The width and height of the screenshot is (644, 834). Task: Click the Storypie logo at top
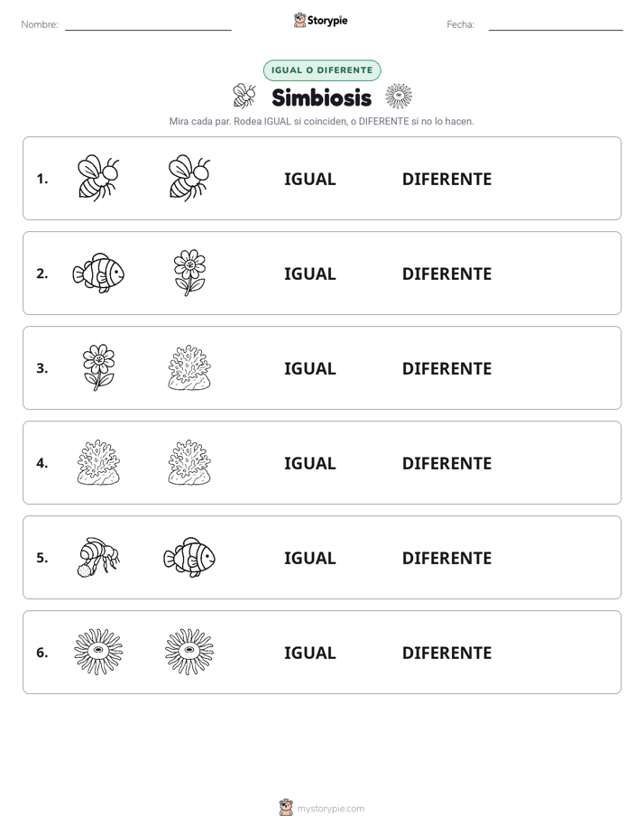[x=320, y=20]
